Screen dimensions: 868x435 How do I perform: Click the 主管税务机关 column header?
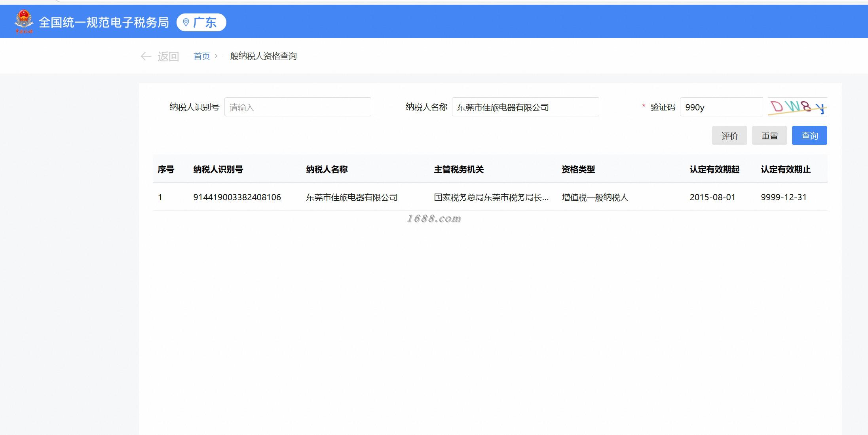(x=459, y=169)
